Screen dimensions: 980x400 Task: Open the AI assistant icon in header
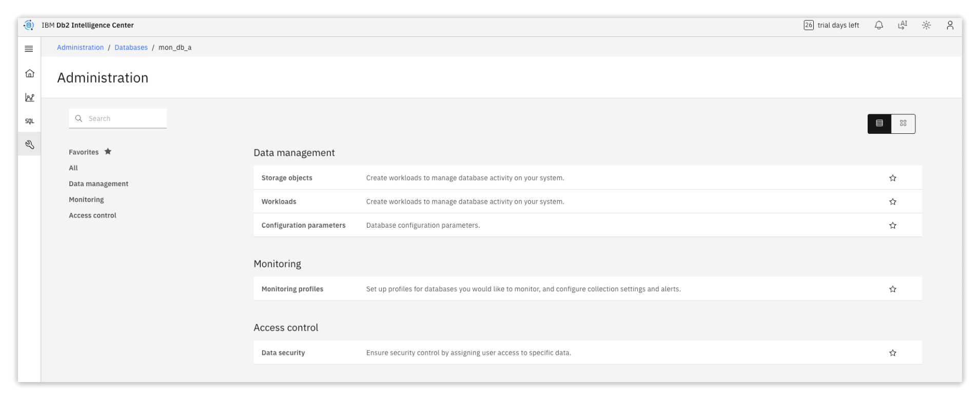click(x=903, y=25)
